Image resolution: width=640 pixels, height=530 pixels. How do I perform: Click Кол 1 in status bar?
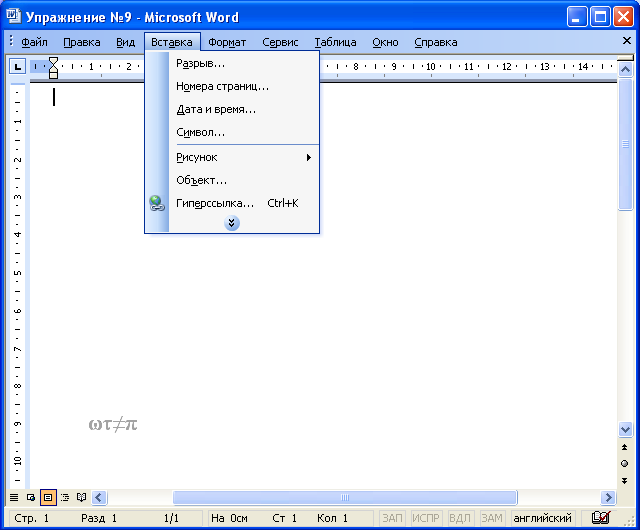(332, 518)
